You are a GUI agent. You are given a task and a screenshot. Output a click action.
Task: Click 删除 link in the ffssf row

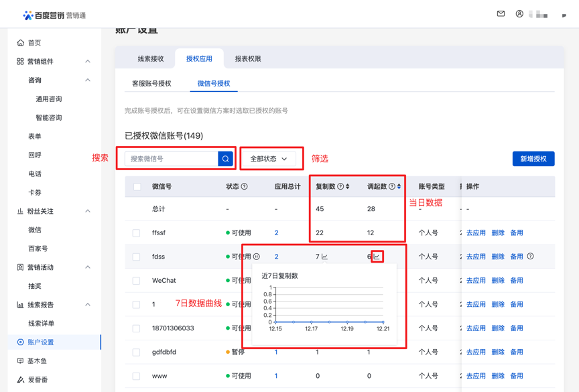(497, 233)
